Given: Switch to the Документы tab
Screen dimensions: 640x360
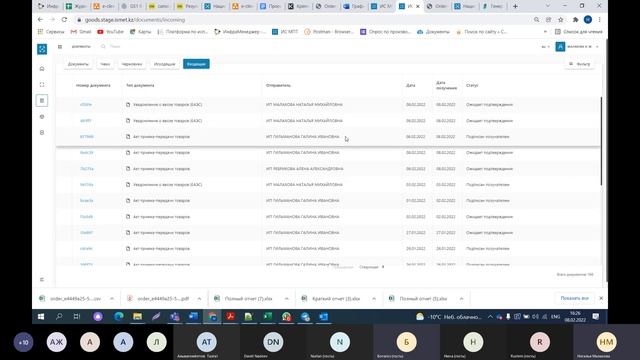Looking at the screenshot, I should coord(78,64).
